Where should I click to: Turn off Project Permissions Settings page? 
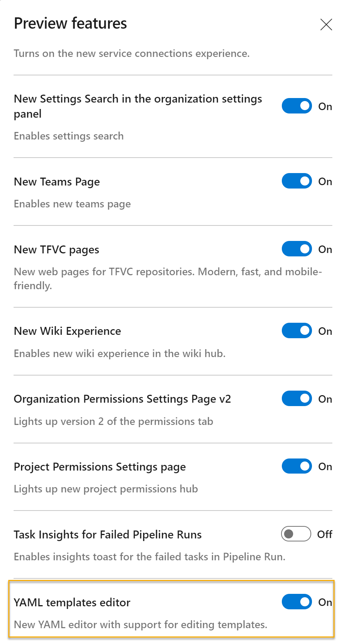[x=297, y=466]
